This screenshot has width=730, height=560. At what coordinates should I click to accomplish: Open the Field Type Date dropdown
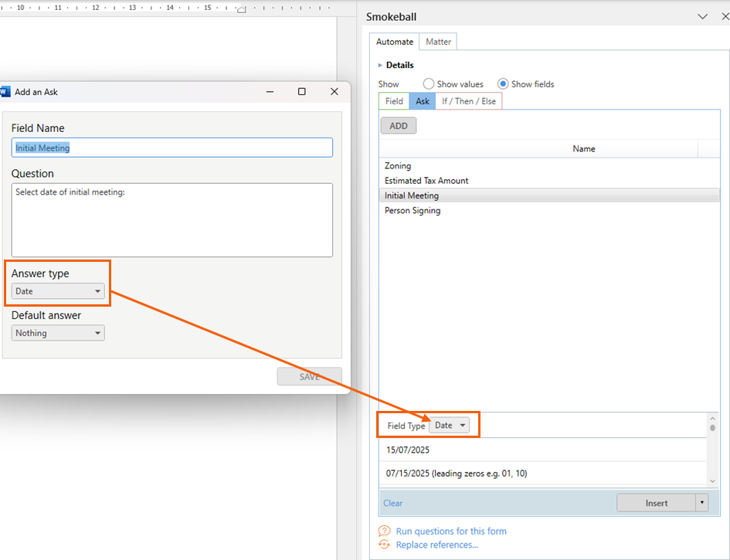pos(449,426)
